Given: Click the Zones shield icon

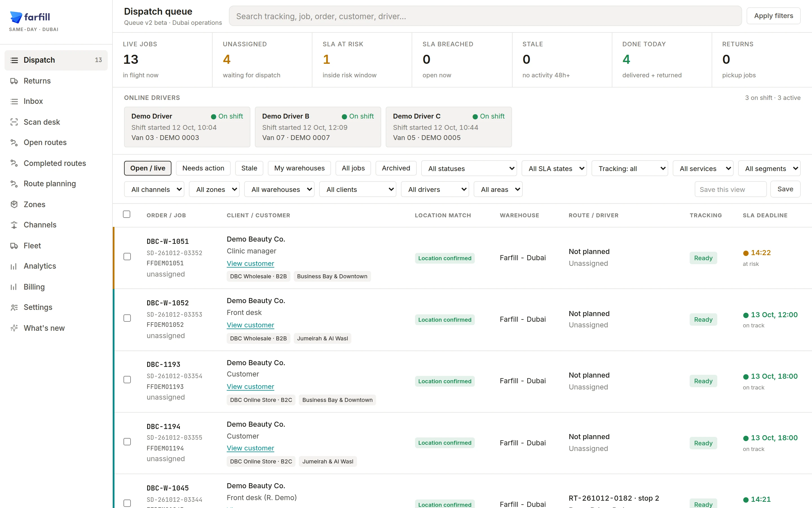Looking at the screenshot, I should (x=14, y=204).
